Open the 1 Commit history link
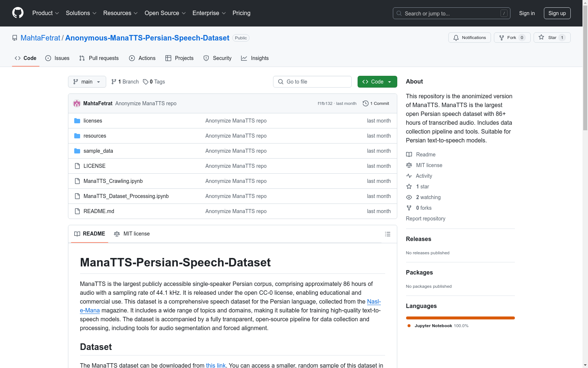 [x=376, y=103]
